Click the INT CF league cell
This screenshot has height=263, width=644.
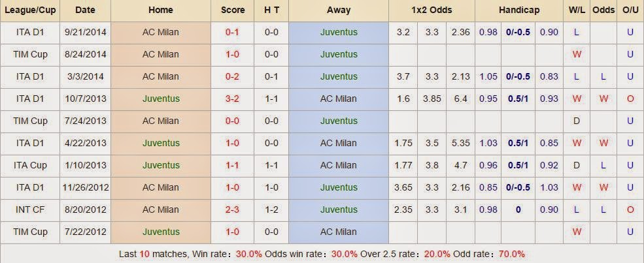(x=30, y=210)
